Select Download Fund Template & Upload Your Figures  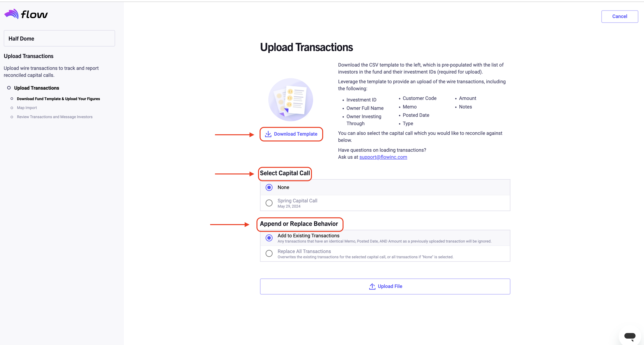point(58,99)
